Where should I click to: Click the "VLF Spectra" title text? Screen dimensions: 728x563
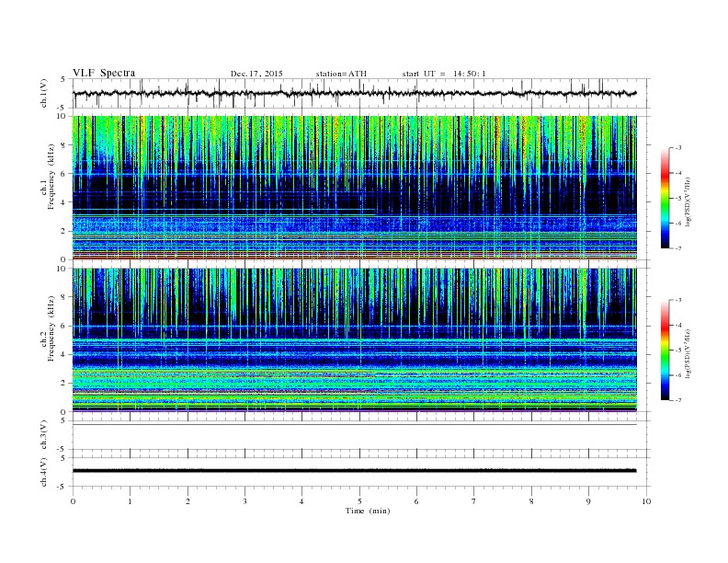coord(104,73)
